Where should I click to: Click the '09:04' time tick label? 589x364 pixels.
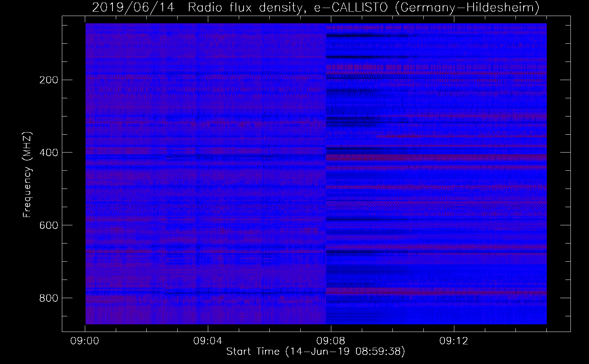point(208,341)
